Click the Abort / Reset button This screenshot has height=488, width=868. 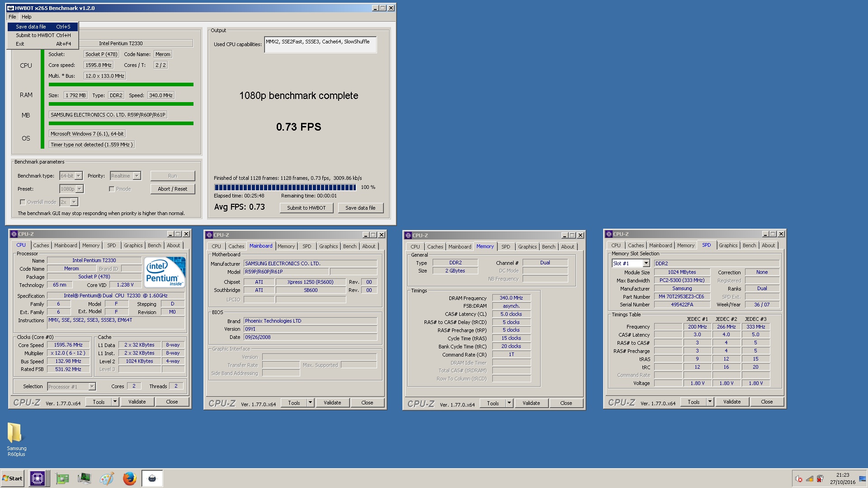[x=172, y=189]
